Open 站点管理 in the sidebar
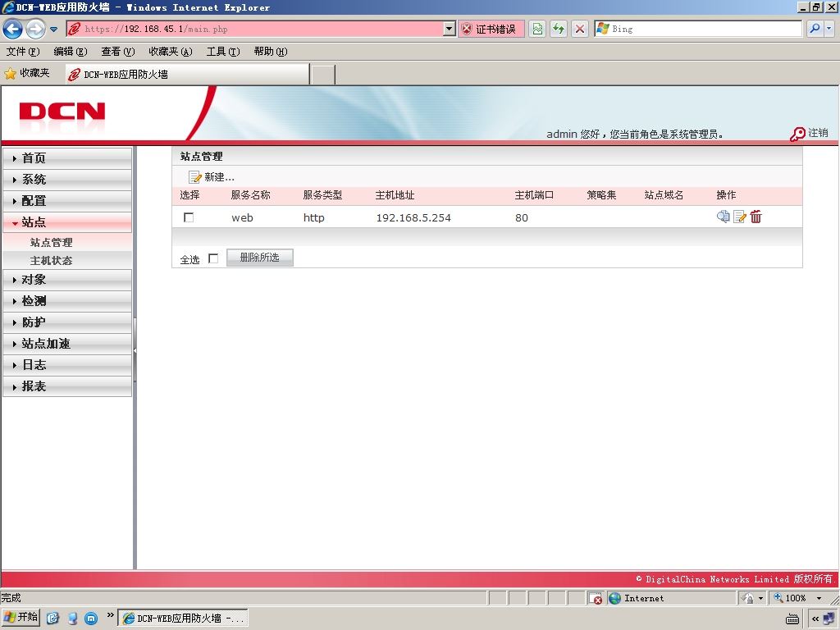This screenshot has width=840, height=630. click(52, 242)
